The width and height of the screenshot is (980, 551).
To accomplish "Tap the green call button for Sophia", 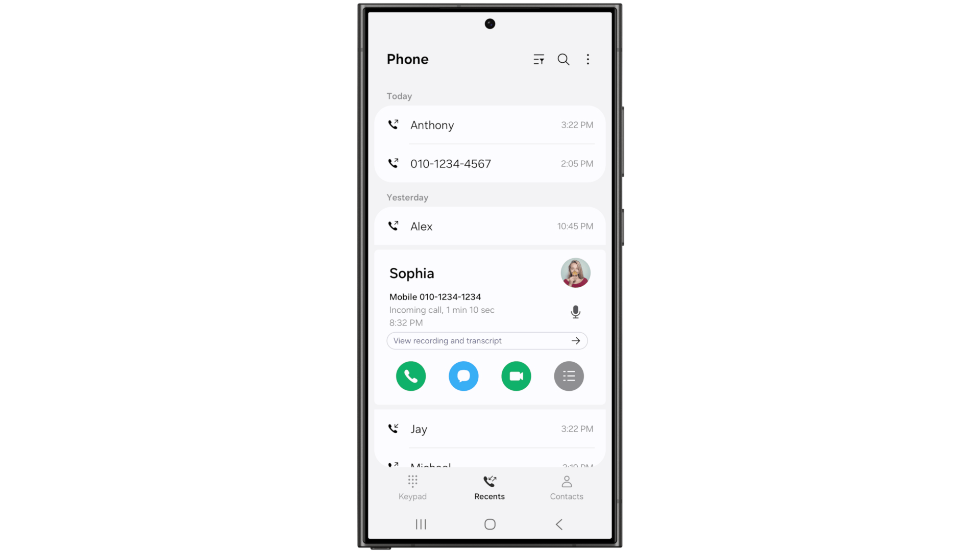I will tap(410, 375).
